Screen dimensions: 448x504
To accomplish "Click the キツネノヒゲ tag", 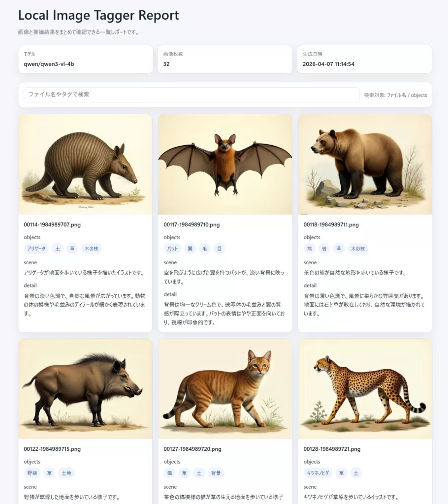I will pyautogui.click(x=318, y=473).
